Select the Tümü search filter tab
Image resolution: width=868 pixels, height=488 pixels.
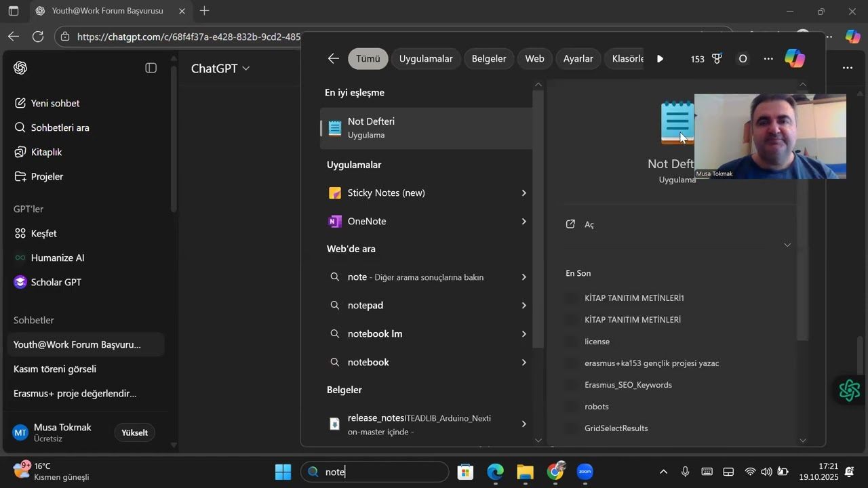coord(368,59)
